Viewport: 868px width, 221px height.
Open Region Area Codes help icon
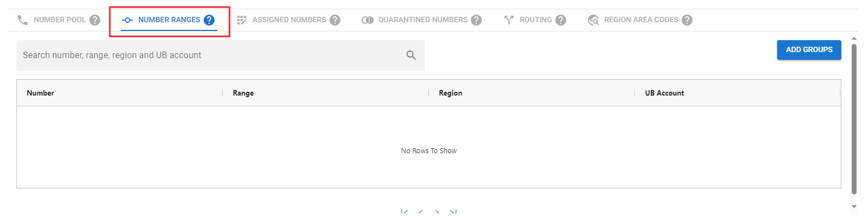tap(687, 20)
